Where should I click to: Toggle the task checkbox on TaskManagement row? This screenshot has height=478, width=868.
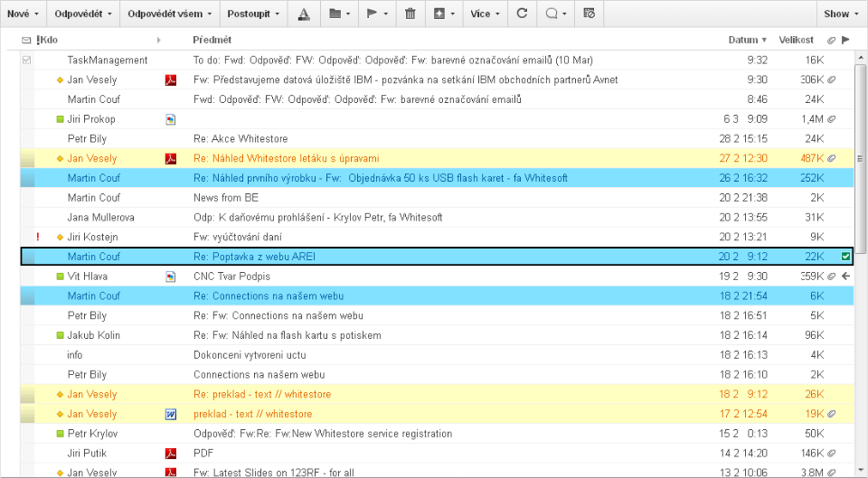click(x=26, y=60)
